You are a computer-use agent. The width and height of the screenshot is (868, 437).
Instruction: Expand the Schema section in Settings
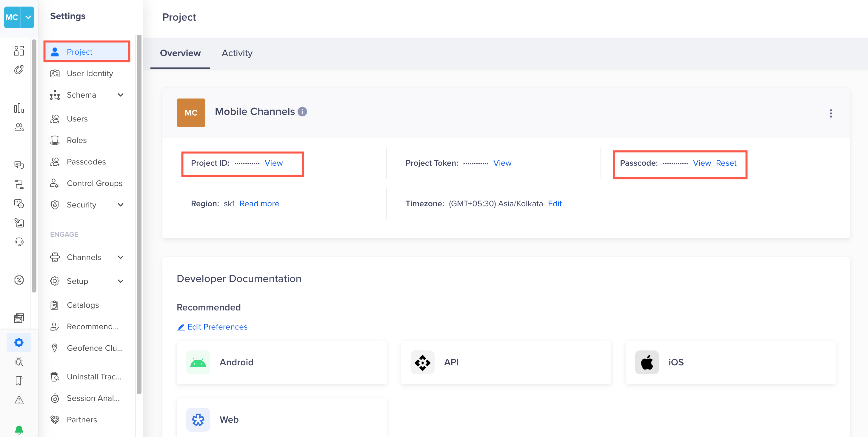click(121, 95)
